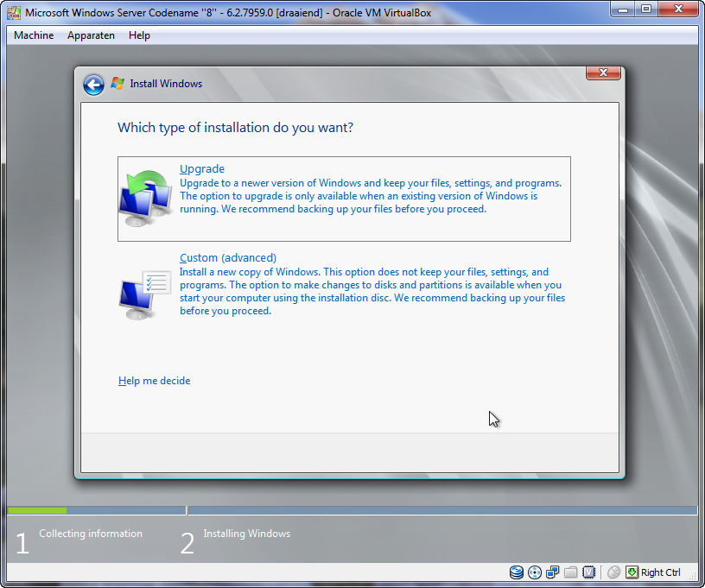Click the setup progress bar
This screenshot has width=705, height=588.
pos(352,511)
